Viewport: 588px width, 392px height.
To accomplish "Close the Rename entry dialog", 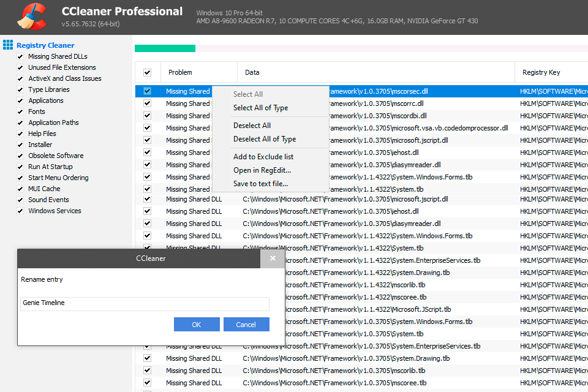I will click(x=273, y=258).
